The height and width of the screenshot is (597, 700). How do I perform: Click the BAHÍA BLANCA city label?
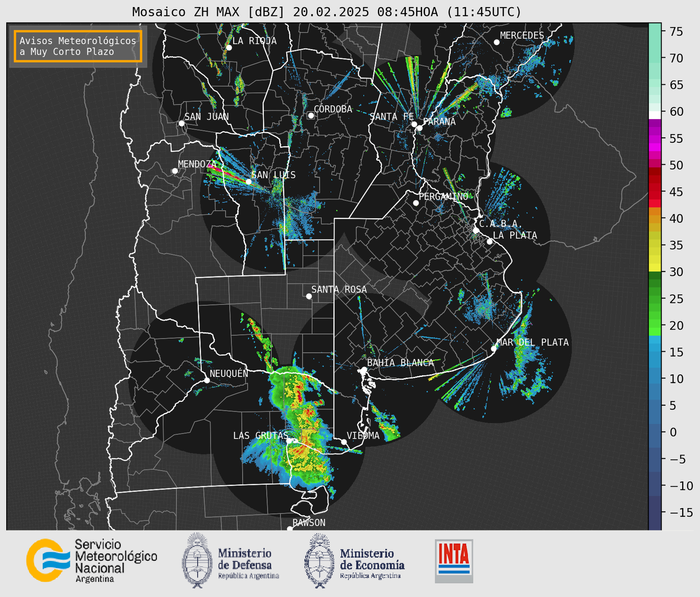(400, 363)
